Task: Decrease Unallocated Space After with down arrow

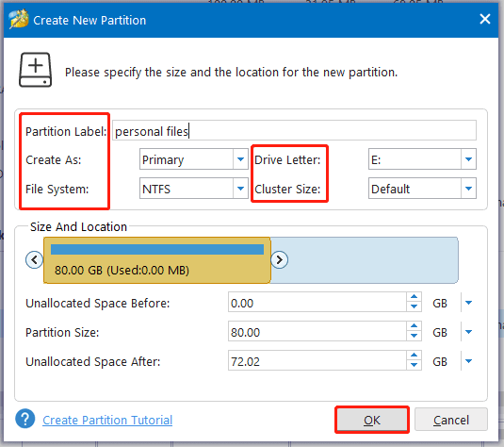Action: (414, 366)
